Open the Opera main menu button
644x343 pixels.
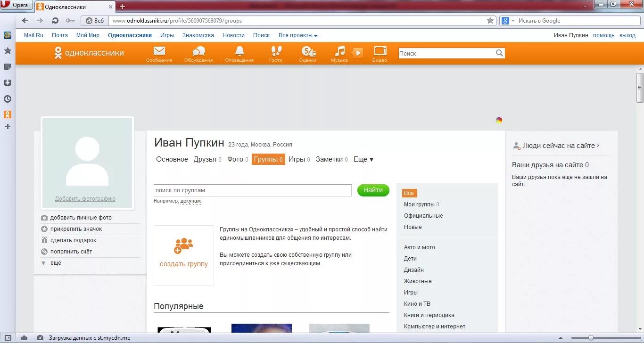point(17,5)
